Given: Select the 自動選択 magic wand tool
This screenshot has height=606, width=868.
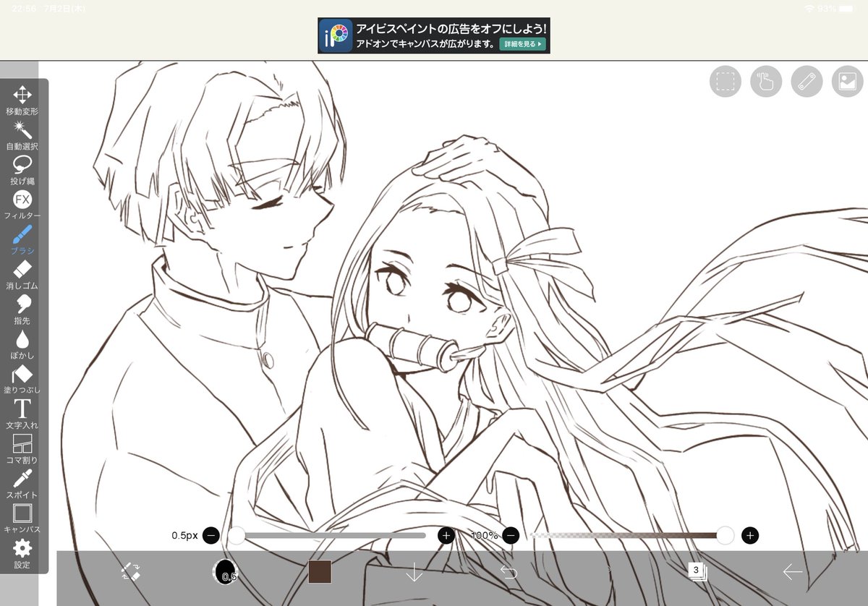Looking at the screenshot, I should [x=22, y=135].
